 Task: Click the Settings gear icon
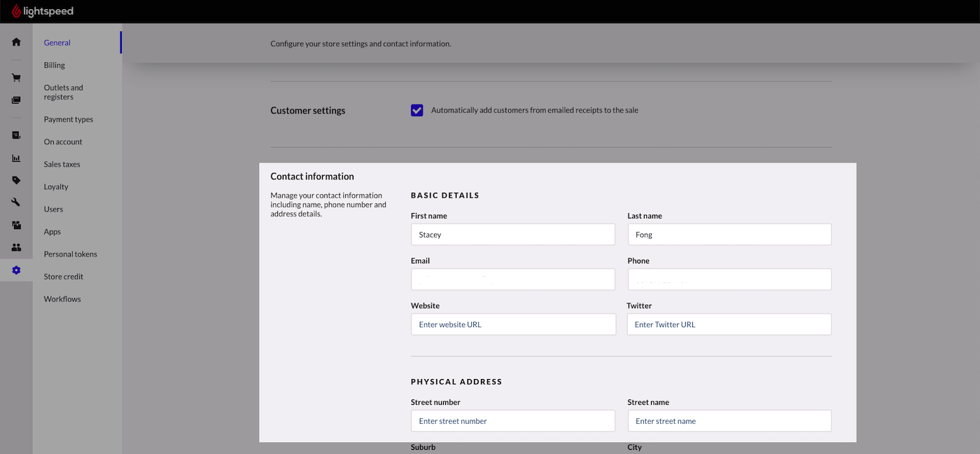[x=16, y=270]
